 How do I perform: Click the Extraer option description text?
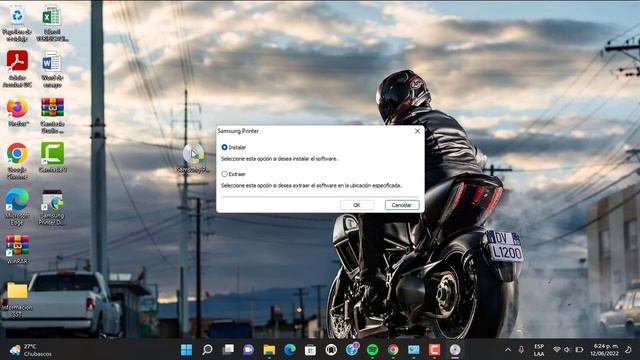311,185
